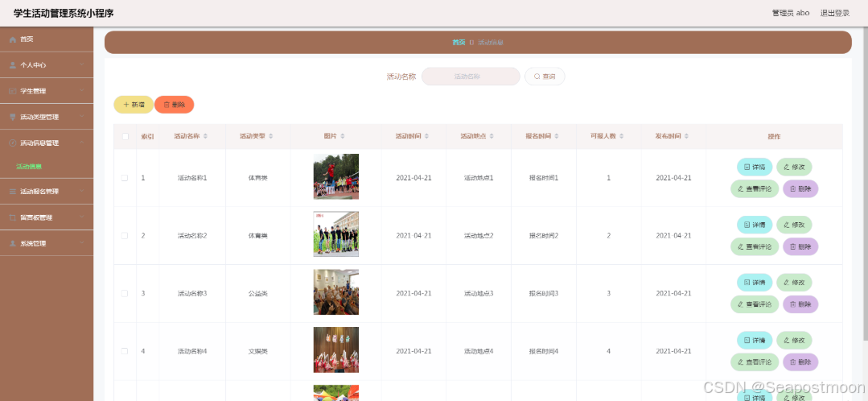Image resolution: width=868 pixels, height=401 pixels.
Task: Expand the 学生管理 menu chevron
Action: click(x=82, y=91)
